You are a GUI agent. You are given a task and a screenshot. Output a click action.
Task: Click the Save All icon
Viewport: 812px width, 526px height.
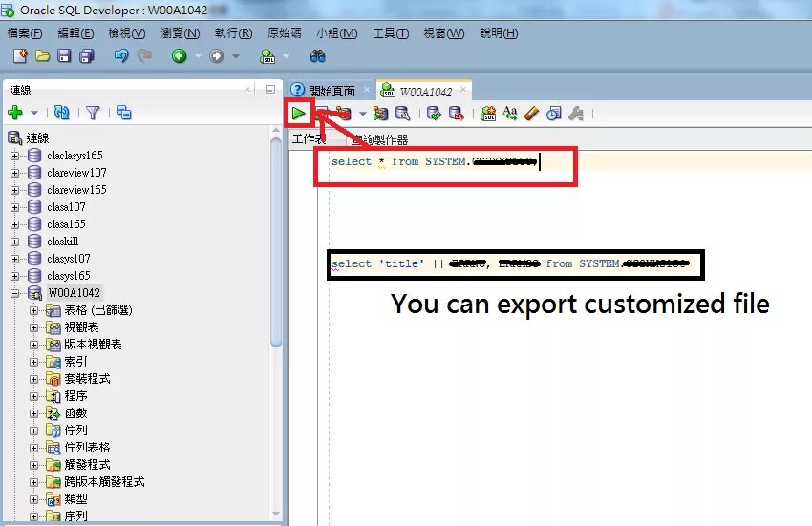tap(87, 55)
